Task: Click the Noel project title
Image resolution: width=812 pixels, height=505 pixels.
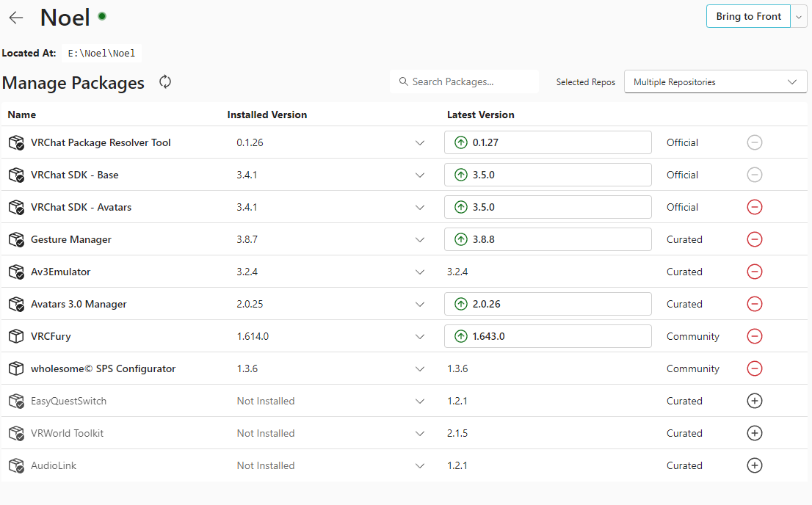Action: point(65,18)
